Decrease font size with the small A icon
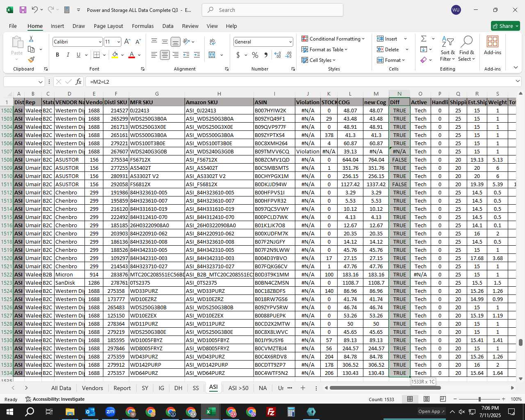The image size is (525, 420). tap(138, 42)
